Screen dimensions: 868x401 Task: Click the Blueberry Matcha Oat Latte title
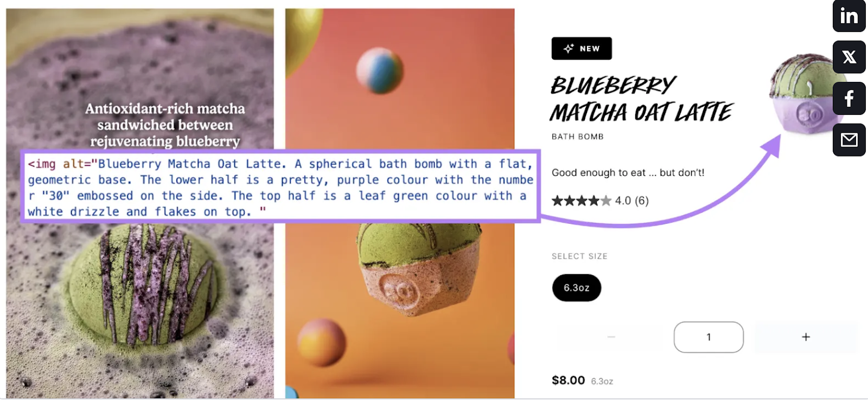(x=641, y=99)
